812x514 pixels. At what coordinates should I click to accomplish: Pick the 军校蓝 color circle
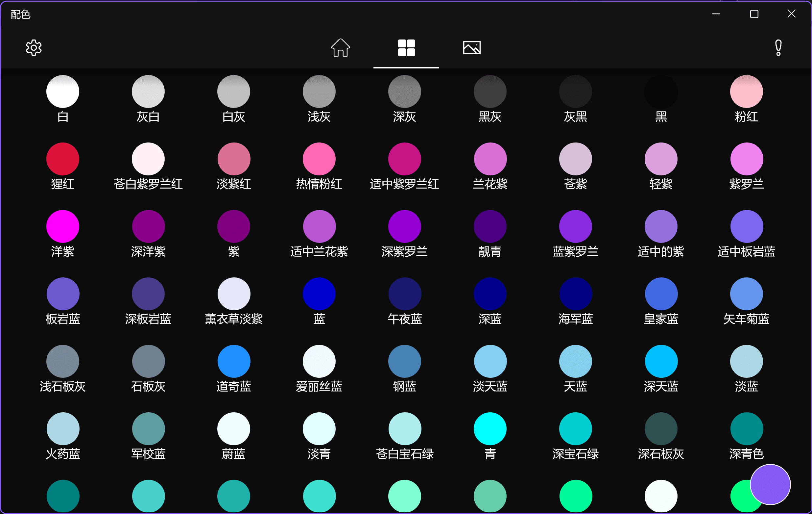[x=148, y=429]
